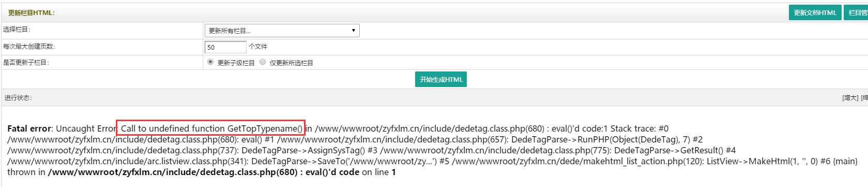Click the [缩小] link at the right edge
The height and width of the screenshot is (187, 868).
click(x=864, y=98)
